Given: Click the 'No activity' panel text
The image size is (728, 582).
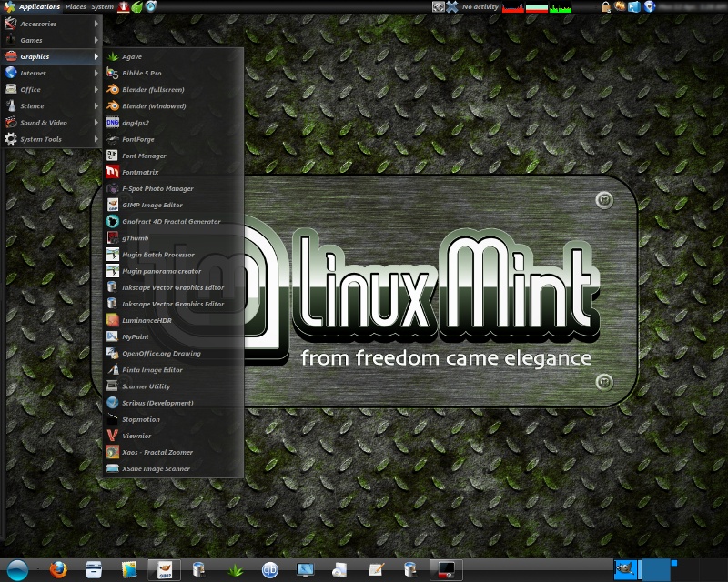Looking at the screenshot, I should click(480, 6).
